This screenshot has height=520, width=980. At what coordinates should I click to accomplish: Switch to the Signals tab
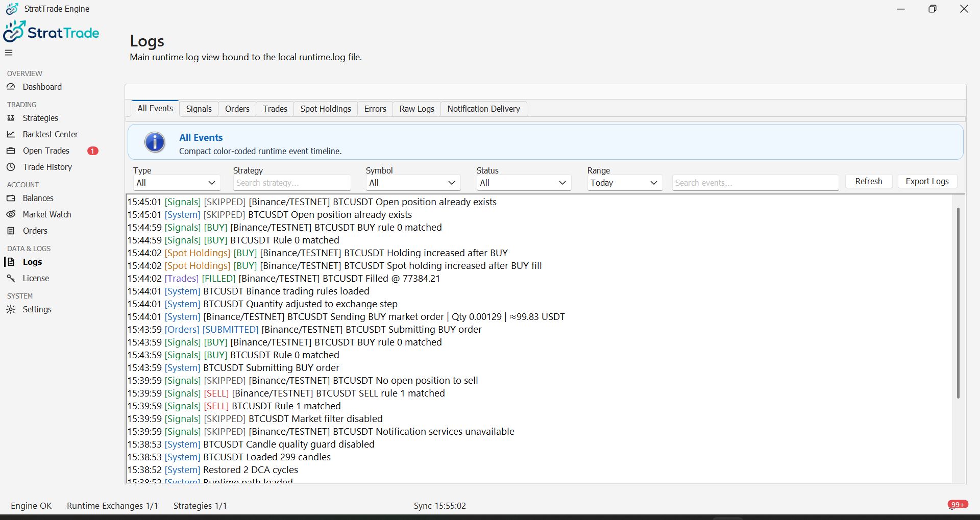coord(199,109)
